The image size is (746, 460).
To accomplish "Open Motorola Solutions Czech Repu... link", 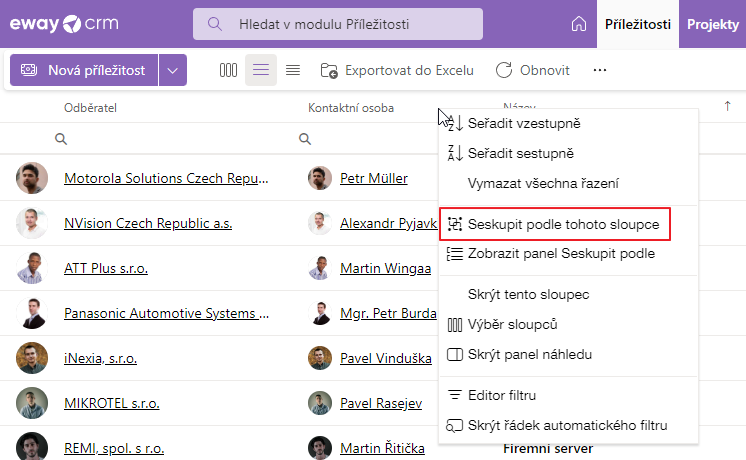I will point(166,178).
